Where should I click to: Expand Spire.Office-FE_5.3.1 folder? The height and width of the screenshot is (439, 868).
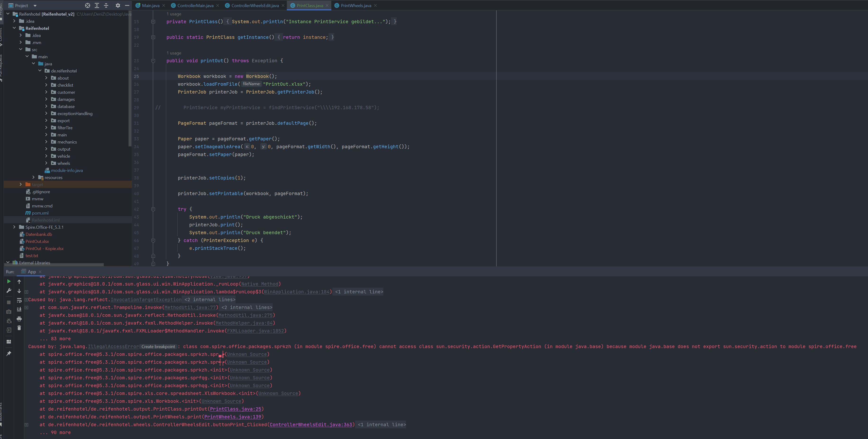click(14, 227)
